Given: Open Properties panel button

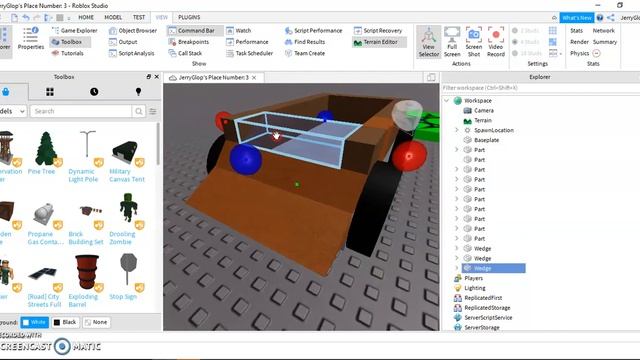Looking at the screenshot, I should tap(31, 38).
